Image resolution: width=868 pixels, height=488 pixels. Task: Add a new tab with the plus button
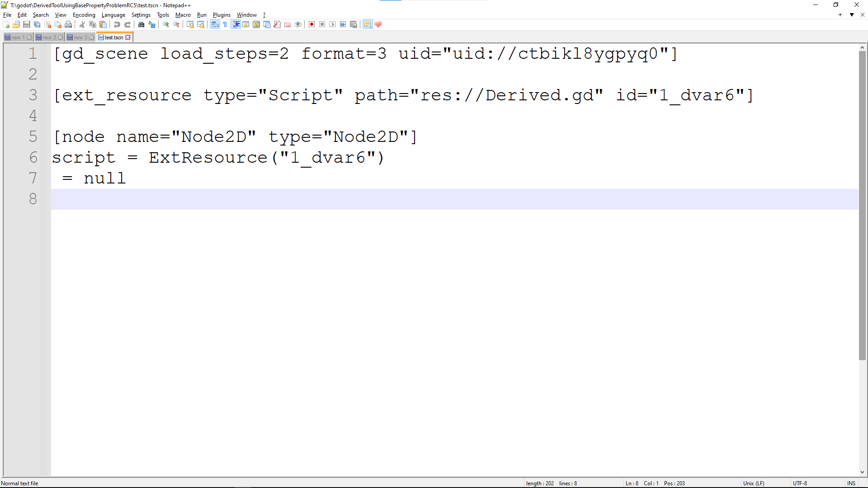coord(839,15)
